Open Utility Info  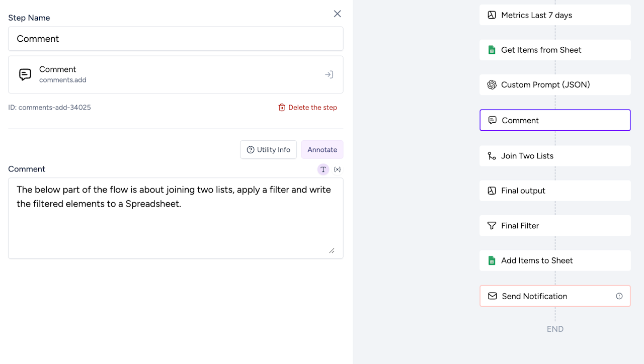coord(268,150)
